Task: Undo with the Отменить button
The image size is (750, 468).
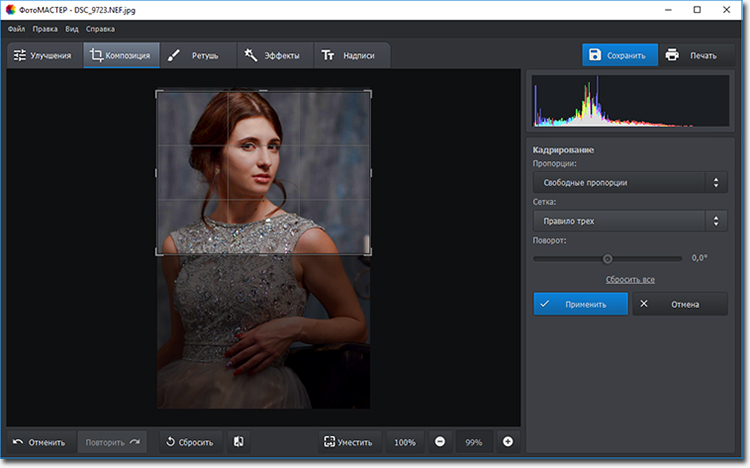Action: click(40, 441)
